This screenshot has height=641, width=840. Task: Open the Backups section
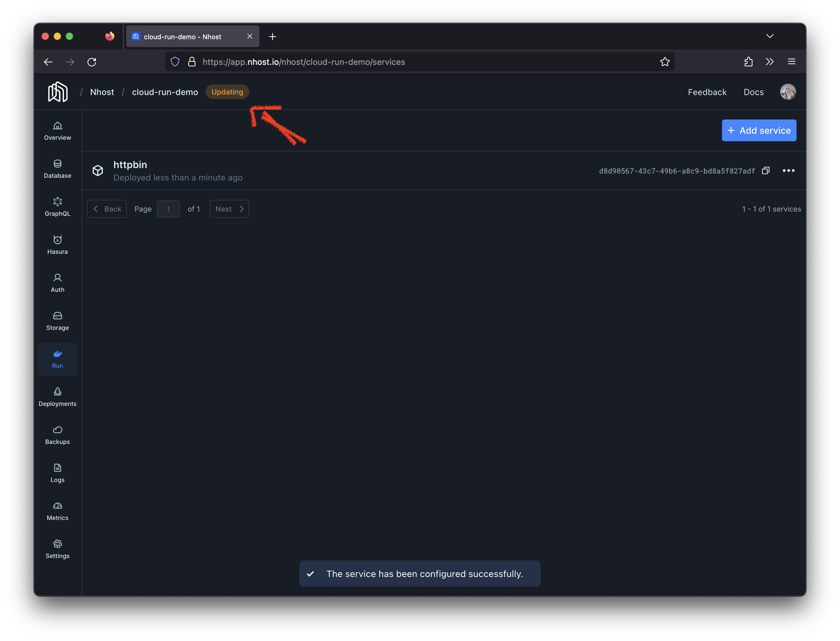pyautogui.click(x=57, y=435)
